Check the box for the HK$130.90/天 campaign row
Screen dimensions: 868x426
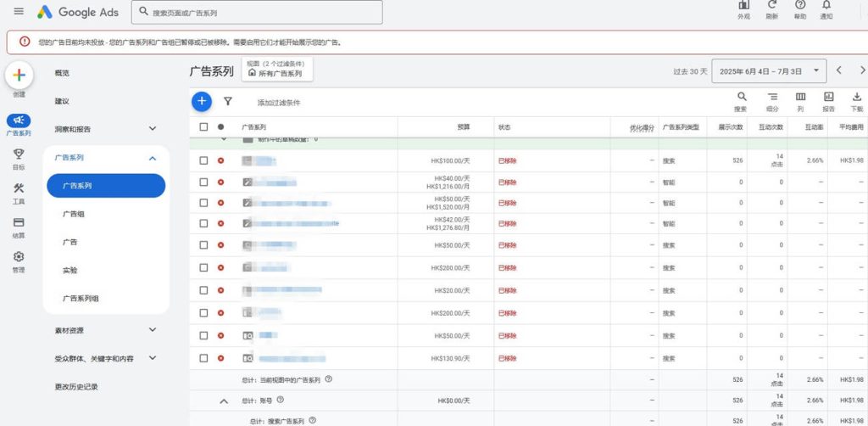pos(203,358)
